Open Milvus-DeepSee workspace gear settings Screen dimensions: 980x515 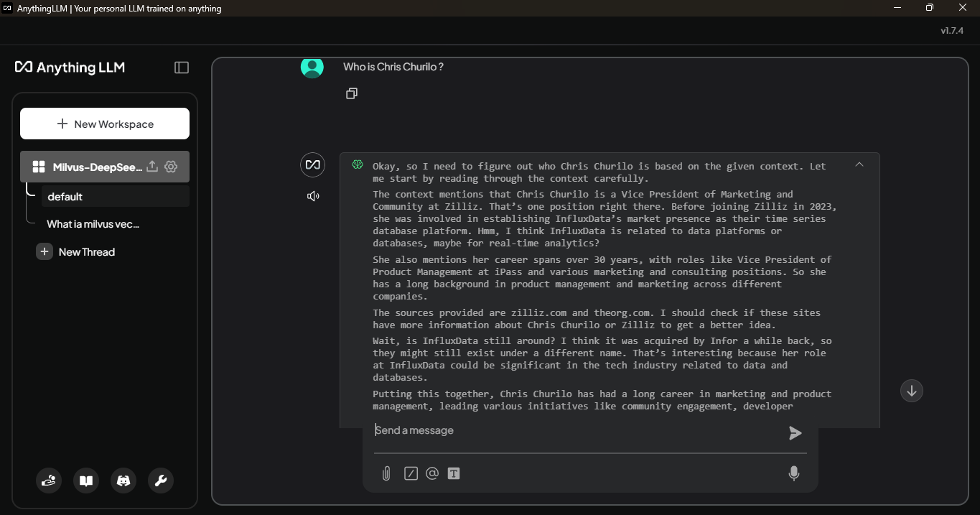coord(170,166)
